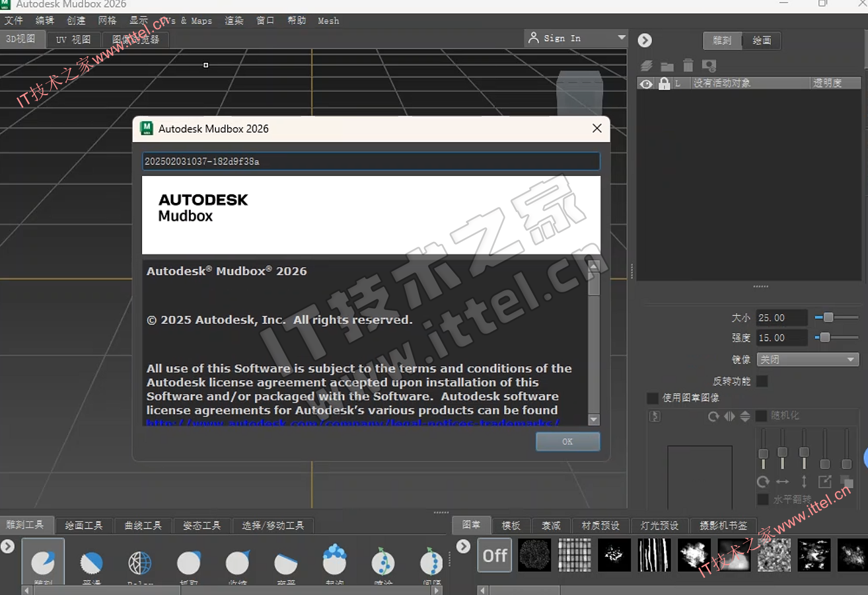
Task: Click the 大小 size slider handle
Action: [x=828, y=317]
